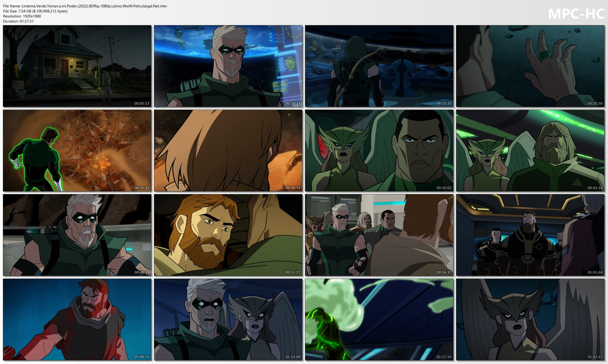Click the angry archer thumbnail in third row
The width and height of the screenshot is (608, 364).
pos(77,235)
